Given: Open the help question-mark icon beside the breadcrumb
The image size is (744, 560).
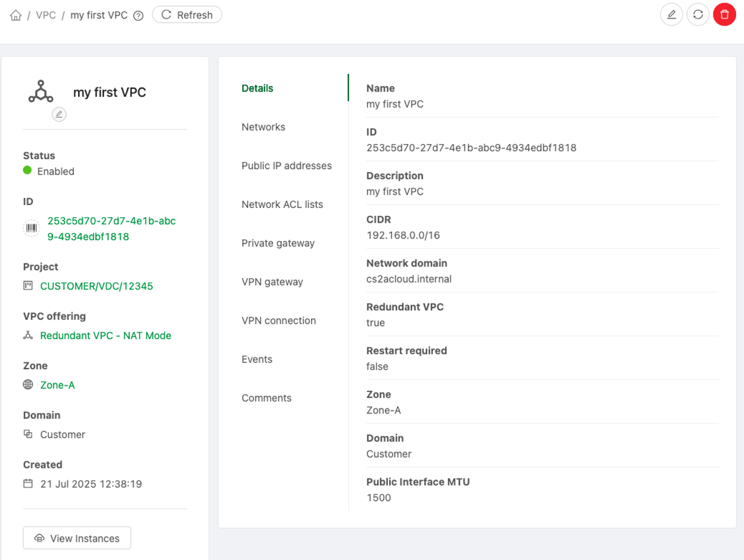Looking at the screenshot, I should click(x=138, y=16).
